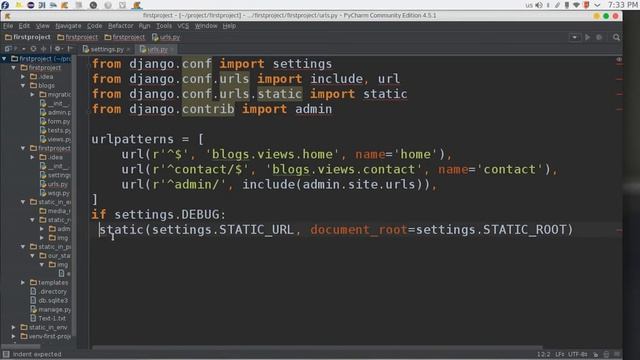Screen dimensions: 640x360
Task: Select views.py in the project tree
Action: 55,139
